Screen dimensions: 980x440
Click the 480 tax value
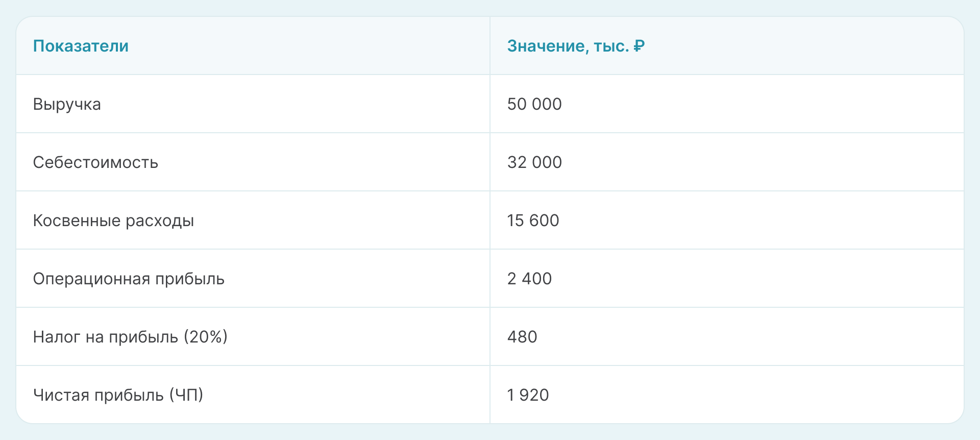point(522,337)
